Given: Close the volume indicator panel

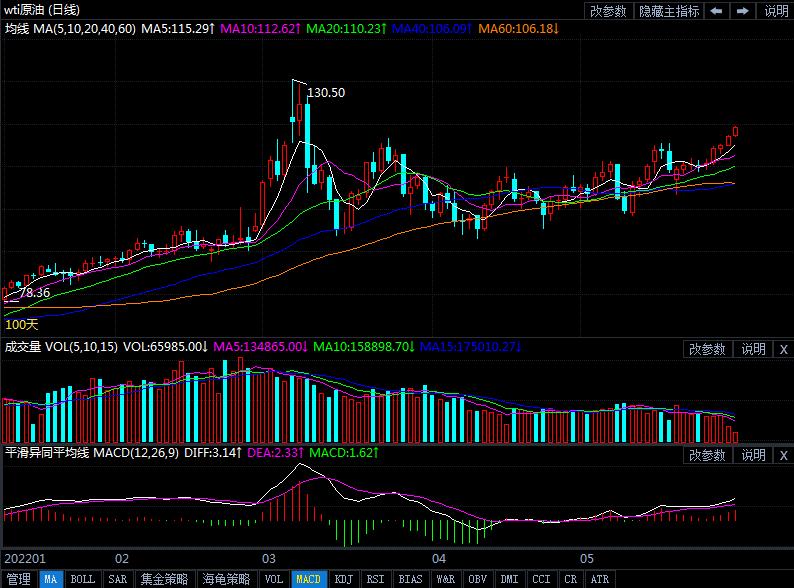Looking at the screenshot, I should point(783,349).
